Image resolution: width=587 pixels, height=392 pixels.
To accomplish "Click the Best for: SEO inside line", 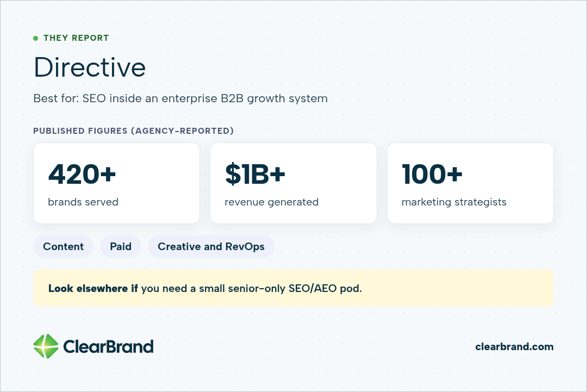I will coord(180,98).
